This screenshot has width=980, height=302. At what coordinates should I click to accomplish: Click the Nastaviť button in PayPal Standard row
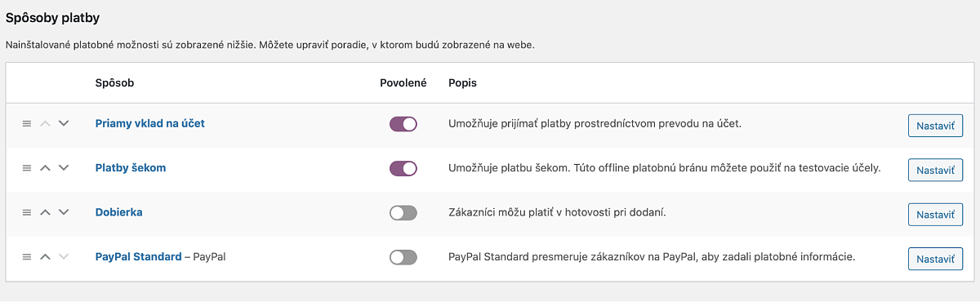coord(935,259)
